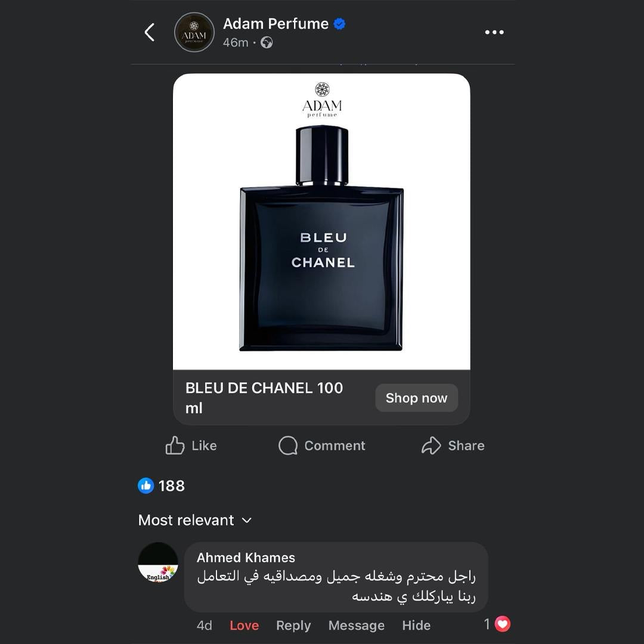Click the Shop now button
The width and height of the screenshot is (644, 644).
tap(416, 398)
